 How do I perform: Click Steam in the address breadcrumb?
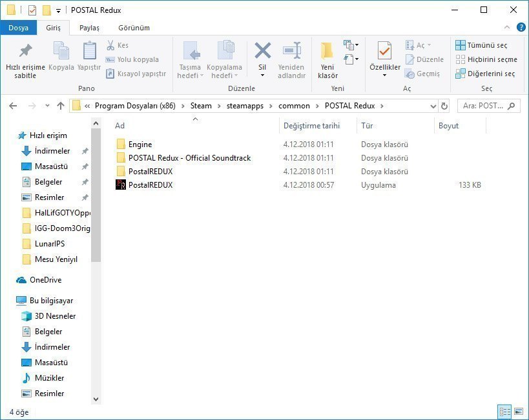tap(201, 106)
